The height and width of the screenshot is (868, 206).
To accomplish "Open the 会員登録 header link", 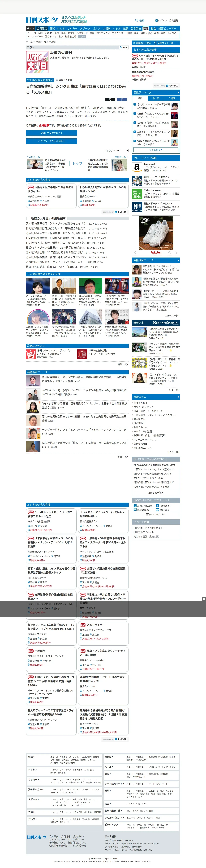I will [174, 20].
